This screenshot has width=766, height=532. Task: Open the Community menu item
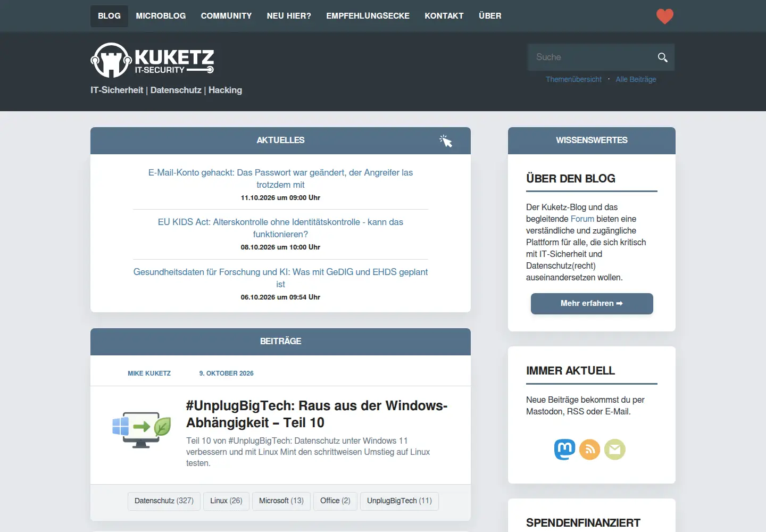226,16
